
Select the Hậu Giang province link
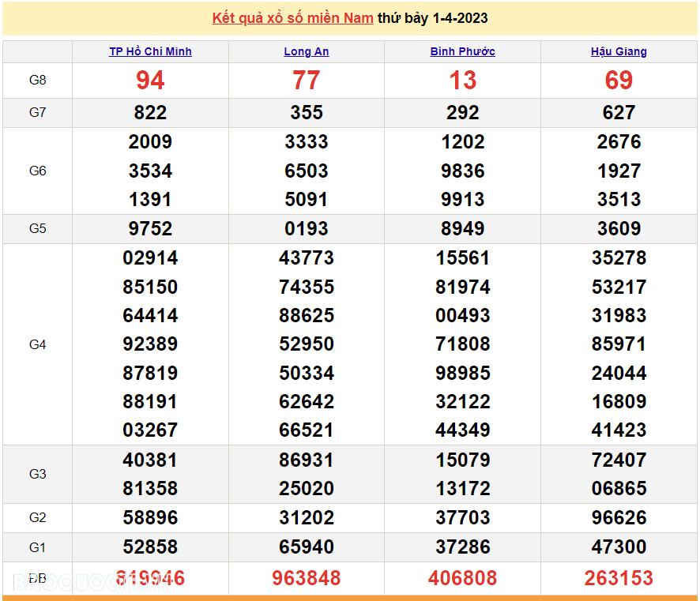tap(619, 51)
